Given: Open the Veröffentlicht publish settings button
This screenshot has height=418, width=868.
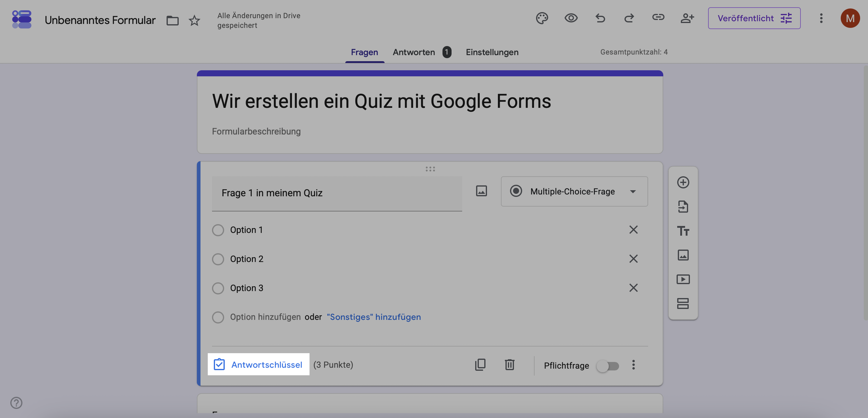Looking at the screenshot, I should [x=754, y=18].
